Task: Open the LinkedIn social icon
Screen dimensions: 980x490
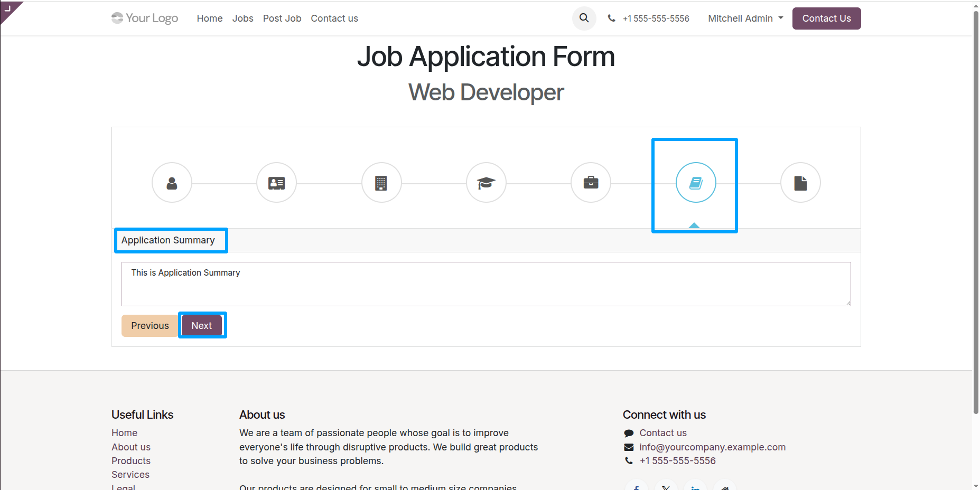Action: 695,486
